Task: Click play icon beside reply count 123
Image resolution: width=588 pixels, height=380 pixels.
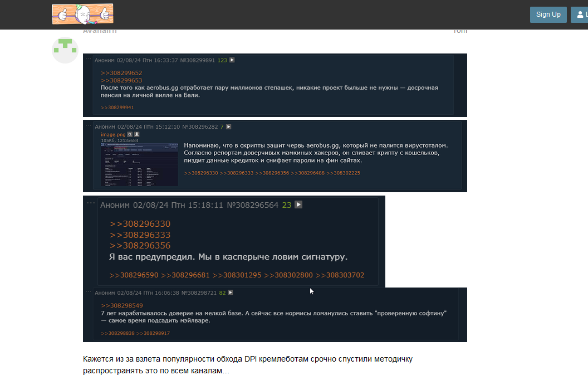Action: pos(232,60)
